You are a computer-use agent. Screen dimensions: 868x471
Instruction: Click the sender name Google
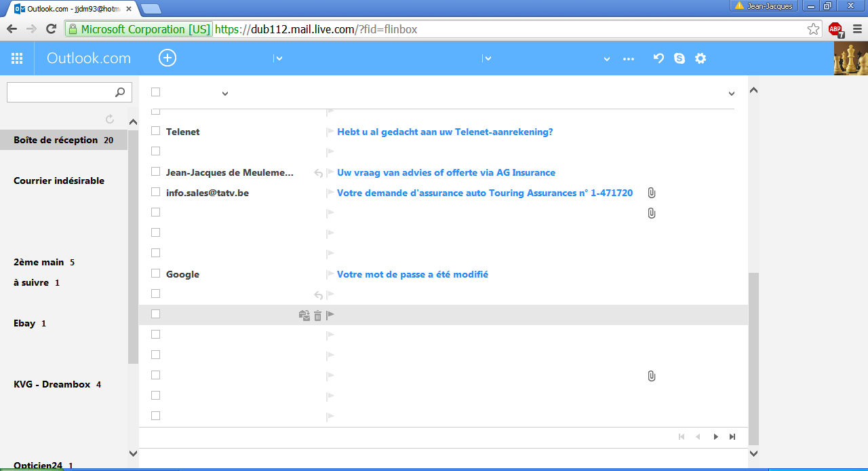183,274
